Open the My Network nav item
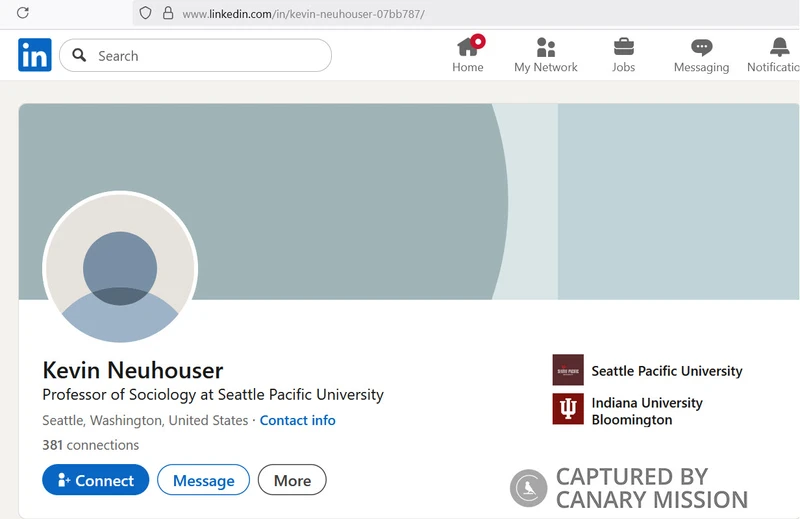 [x=545, y=55]
